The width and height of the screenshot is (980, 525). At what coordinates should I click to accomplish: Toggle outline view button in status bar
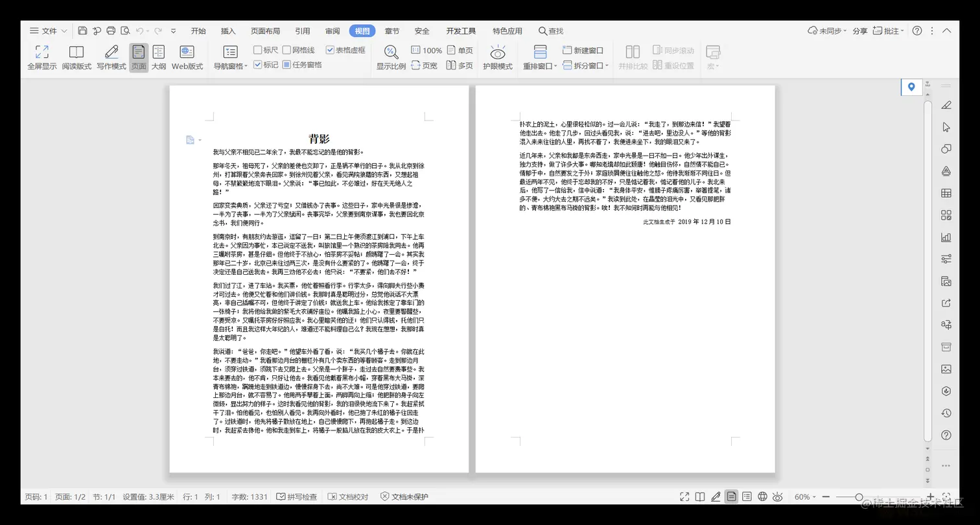(747, 496)
